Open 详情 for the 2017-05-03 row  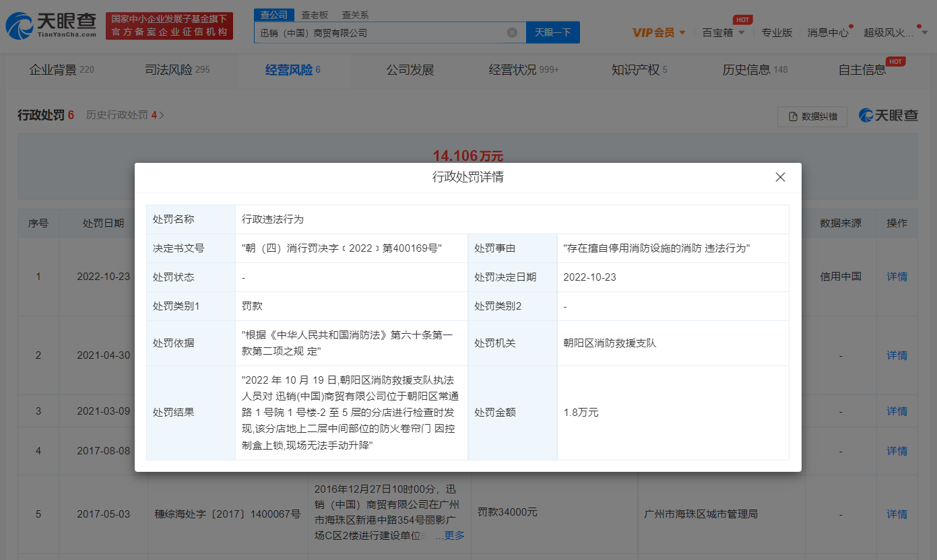897,514
